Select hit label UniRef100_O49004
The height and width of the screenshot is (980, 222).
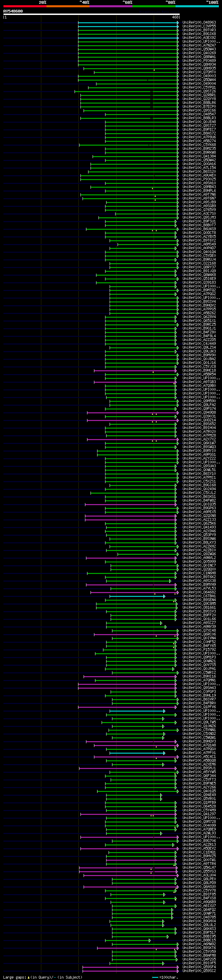[x=199, y=83]
